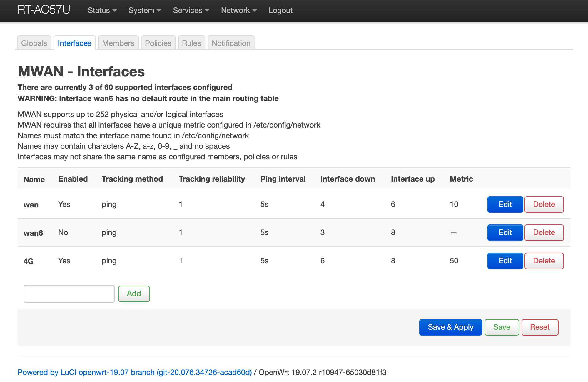Click the wan Interface down value 4
Screen dimensions: 588x382
pyautogui.click(x=323, y=204)
